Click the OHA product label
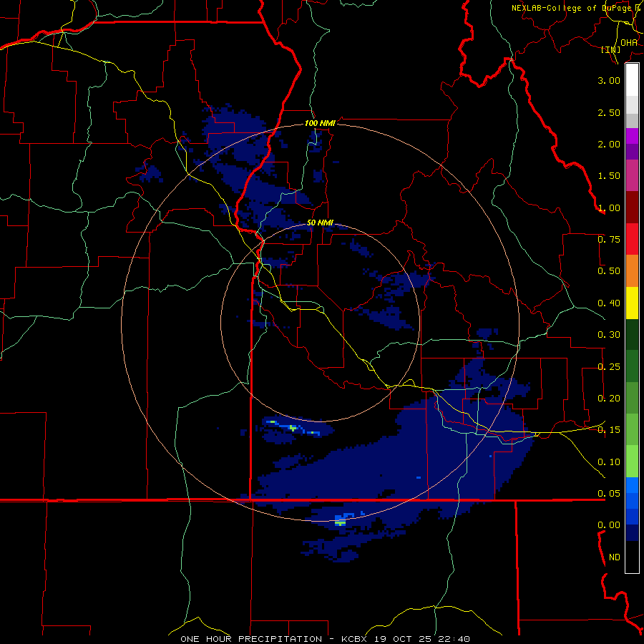 [x=629, y=42]
